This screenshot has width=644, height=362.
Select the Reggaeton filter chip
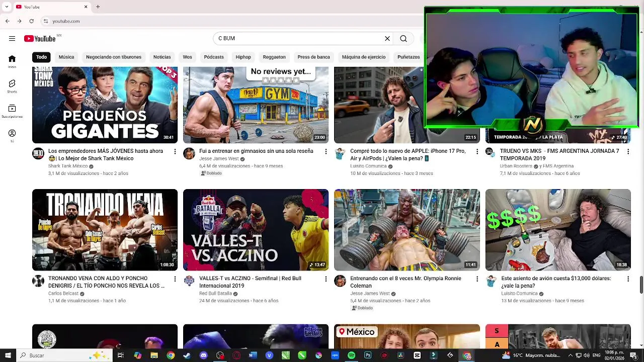click(274, 57)
